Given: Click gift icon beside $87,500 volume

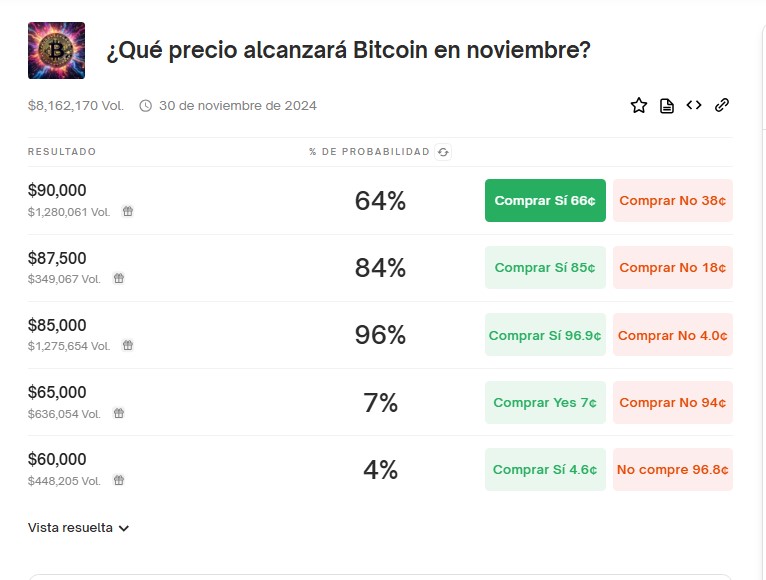Looking at the screenshot, I should click(x=119, y=278).
